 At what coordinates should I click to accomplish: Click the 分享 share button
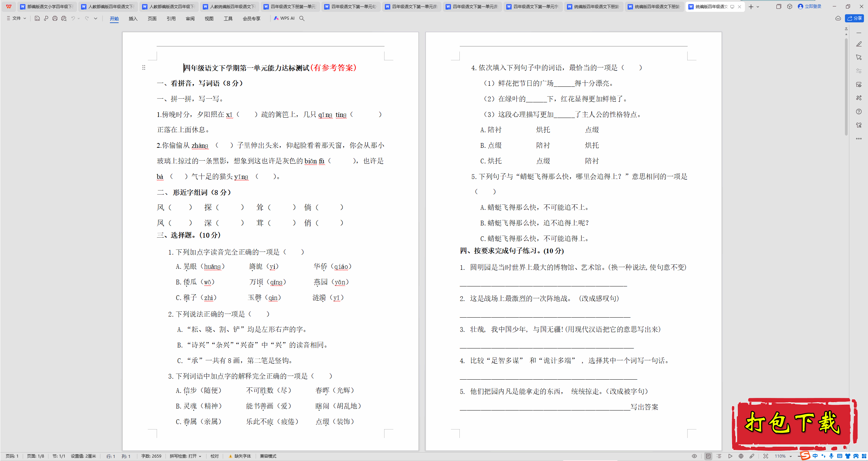854,18
